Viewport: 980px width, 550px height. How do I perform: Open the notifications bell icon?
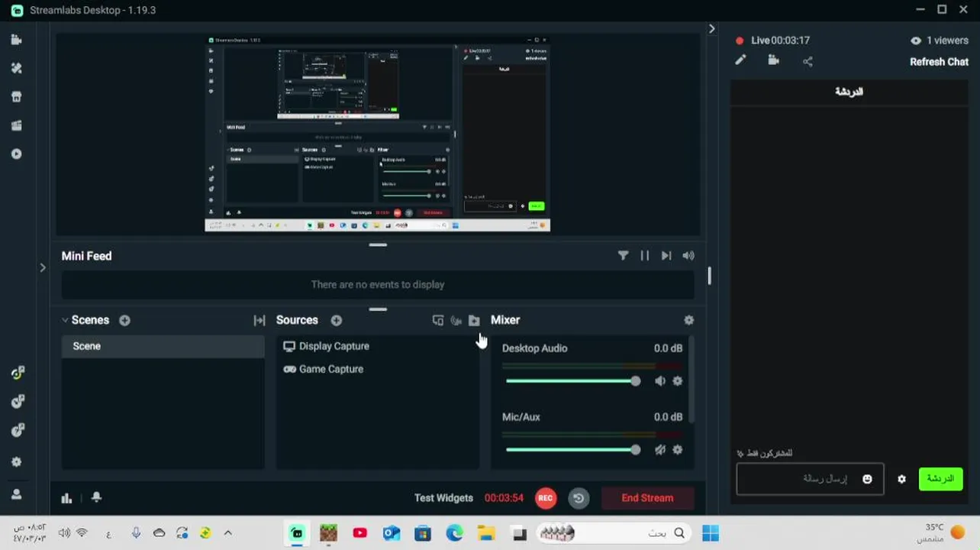[x=96, y=497]
